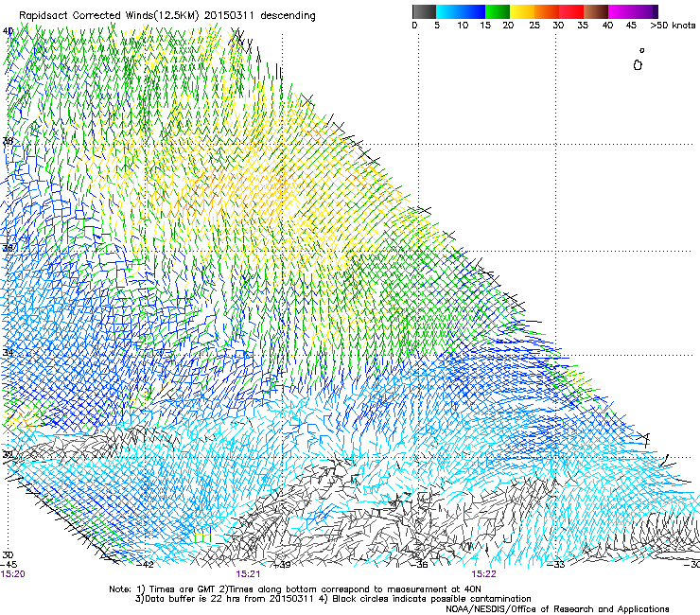Click the orange 25-30 knots legend swatch
Viewport: 700px width, 615px height.
pyautogui.click(x=547, y=11)
